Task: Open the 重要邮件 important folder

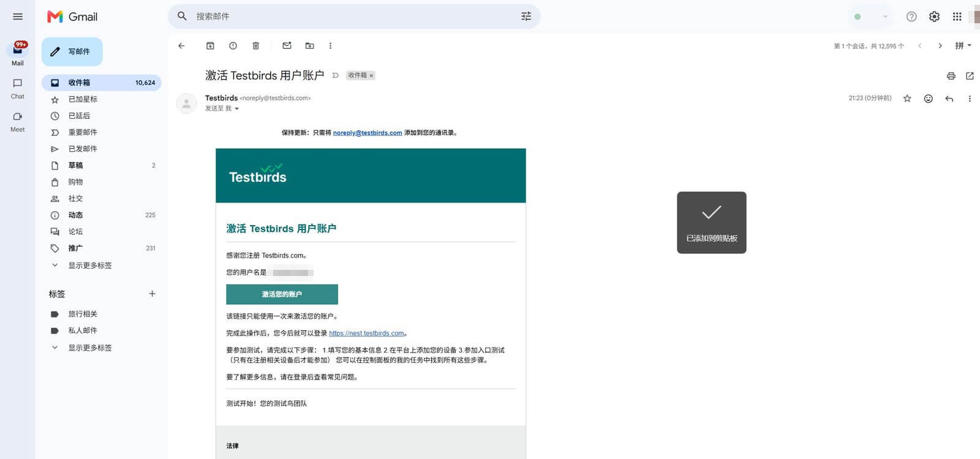Action: point(102,132)
